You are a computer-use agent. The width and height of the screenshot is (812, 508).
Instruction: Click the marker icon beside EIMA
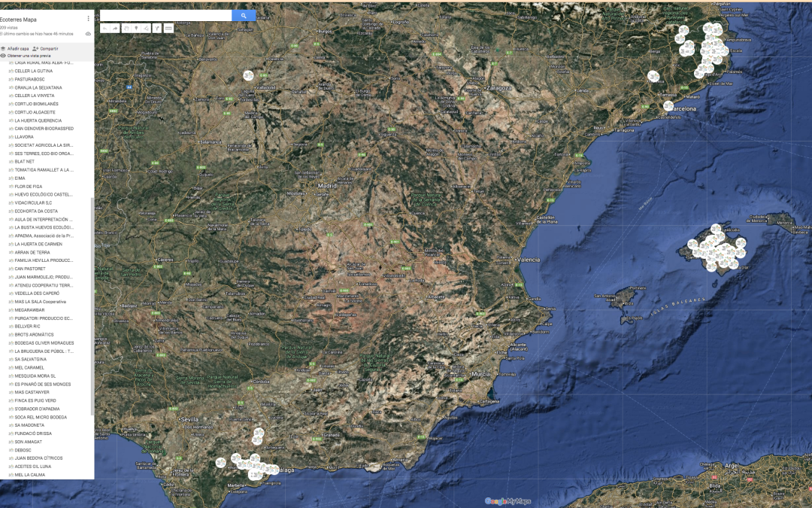11,178
